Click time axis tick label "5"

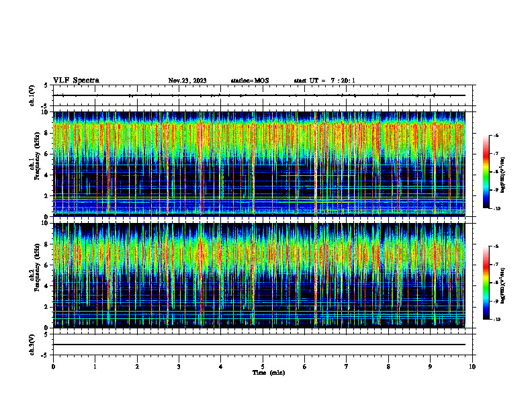(263, 367)
